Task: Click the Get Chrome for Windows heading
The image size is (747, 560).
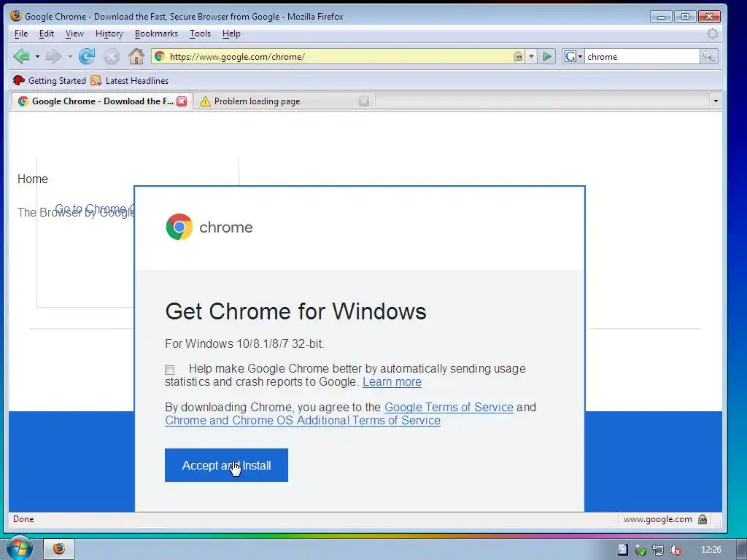Action: 295,311
